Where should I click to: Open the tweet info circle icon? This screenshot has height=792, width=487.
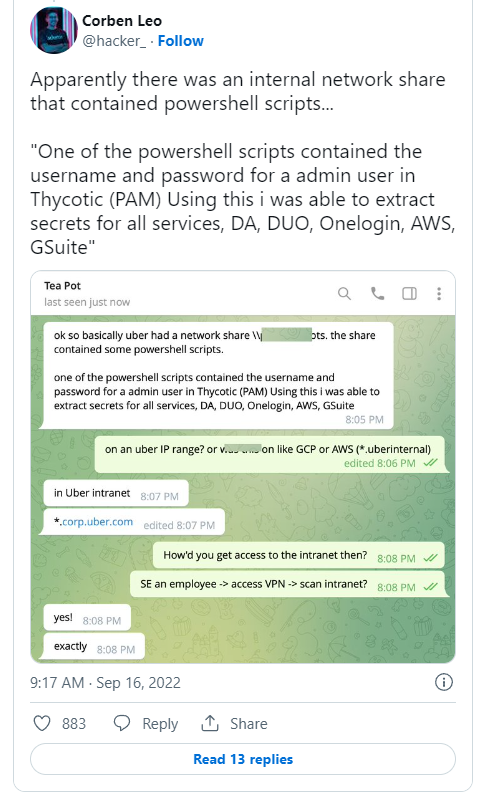click(x=444, y=682)
